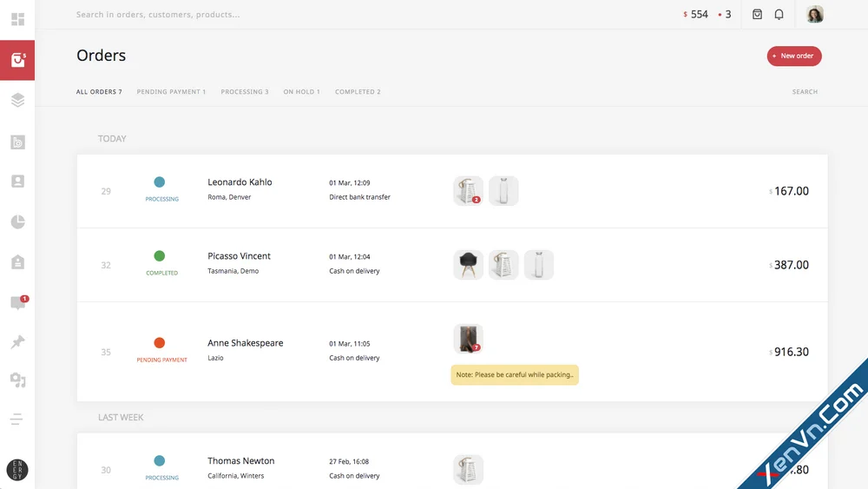The height and width of the screenshot is (489, 868).
Task: Click the 387.00 order total
Action: pyautogui.click(x=789, y=265)
